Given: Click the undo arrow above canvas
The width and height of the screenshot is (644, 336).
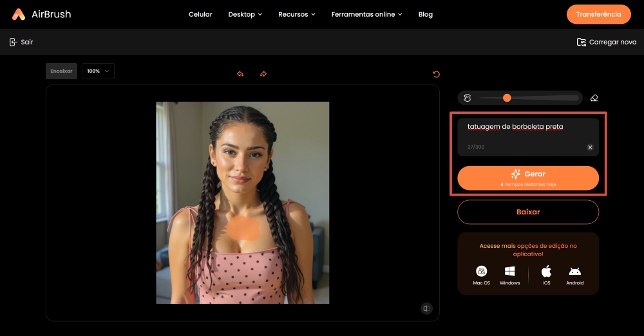Looking at the screenshot, I should coord(240,74).
